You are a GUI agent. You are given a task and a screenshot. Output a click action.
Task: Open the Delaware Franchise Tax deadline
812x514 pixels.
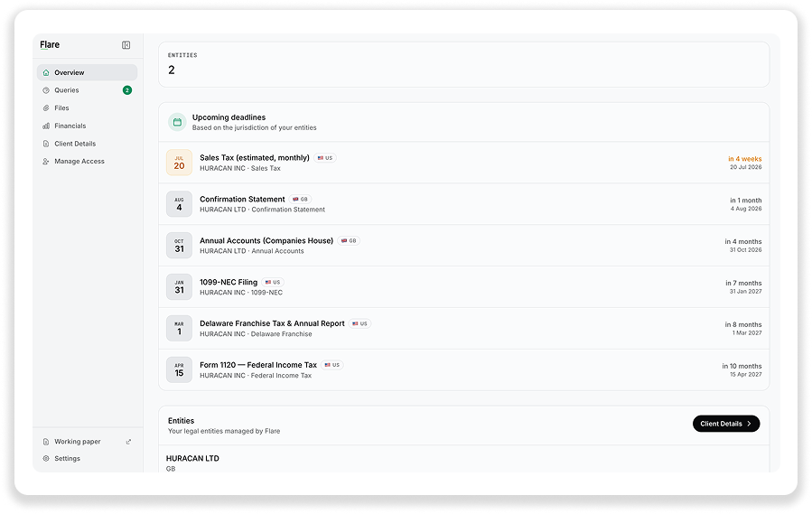(464, 329)
